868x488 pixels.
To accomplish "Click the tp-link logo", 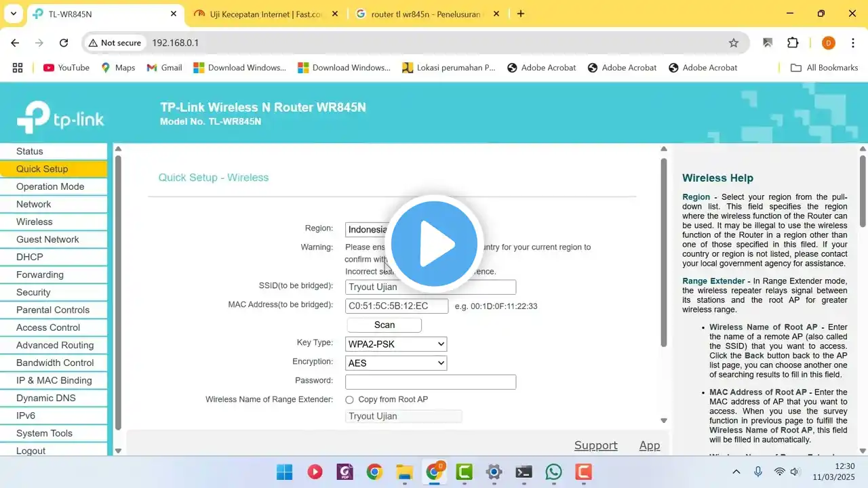I will 60,116.
